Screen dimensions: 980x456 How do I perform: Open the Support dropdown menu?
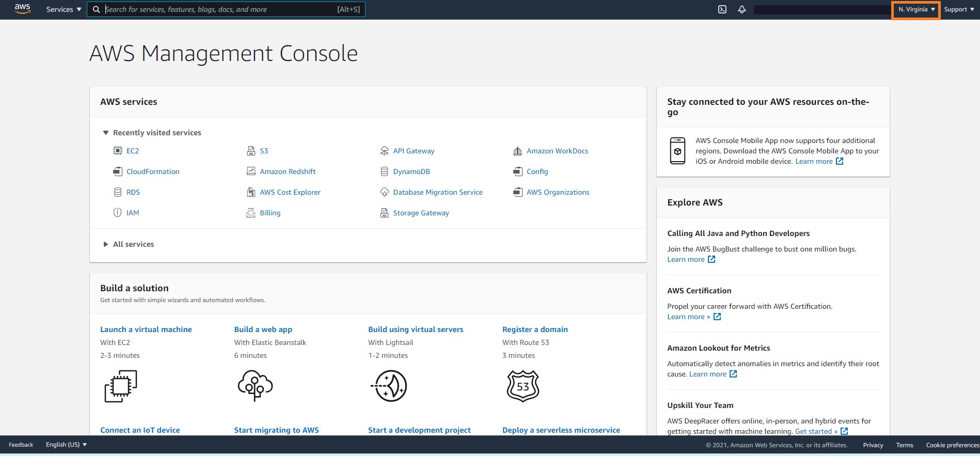click(959, 9)
